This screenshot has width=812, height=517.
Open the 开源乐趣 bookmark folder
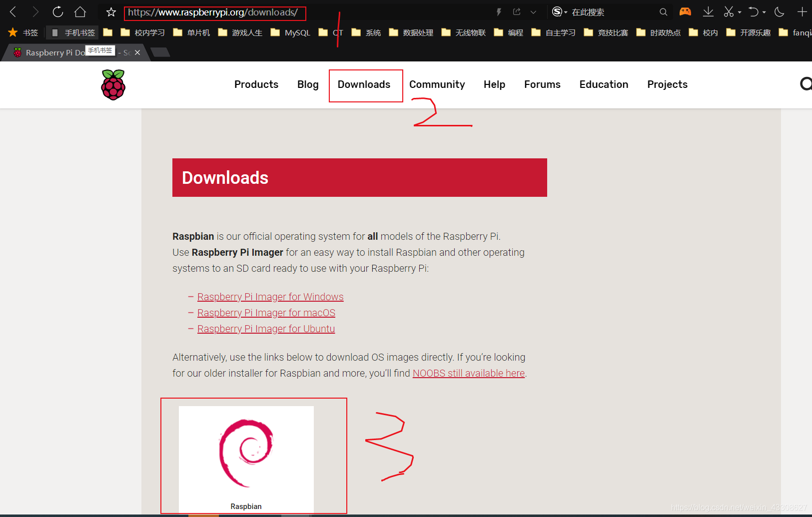coord(749,32)
